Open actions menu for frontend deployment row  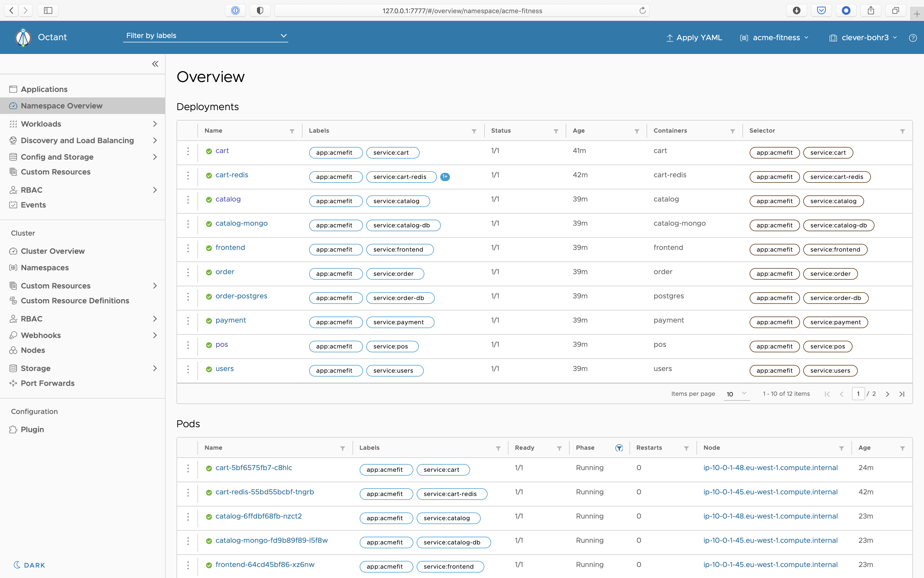point(188,248)
